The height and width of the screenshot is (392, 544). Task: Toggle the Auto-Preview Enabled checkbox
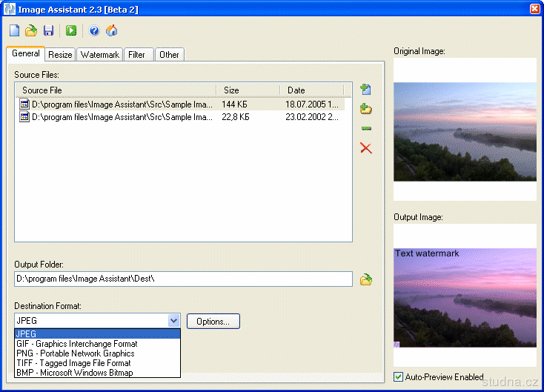tap(398, 376)
